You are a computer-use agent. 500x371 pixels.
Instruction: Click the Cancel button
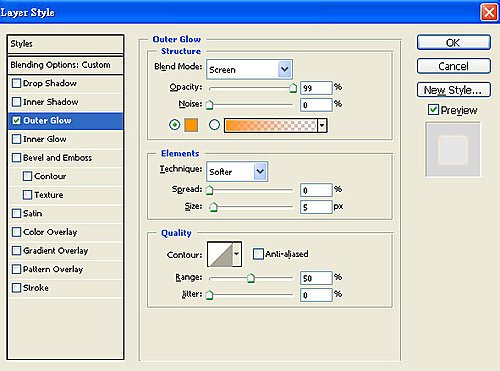click(454, 66)
